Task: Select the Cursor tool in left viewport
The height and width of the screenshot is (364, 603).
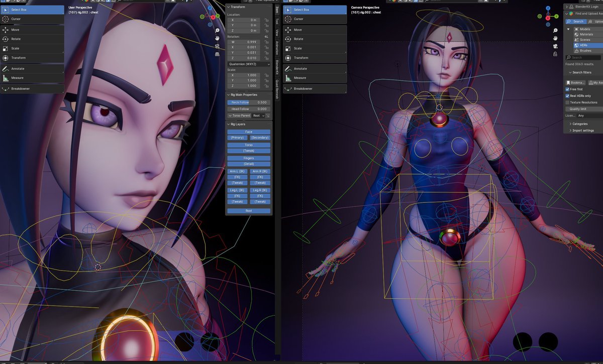Action: [32, 19]
